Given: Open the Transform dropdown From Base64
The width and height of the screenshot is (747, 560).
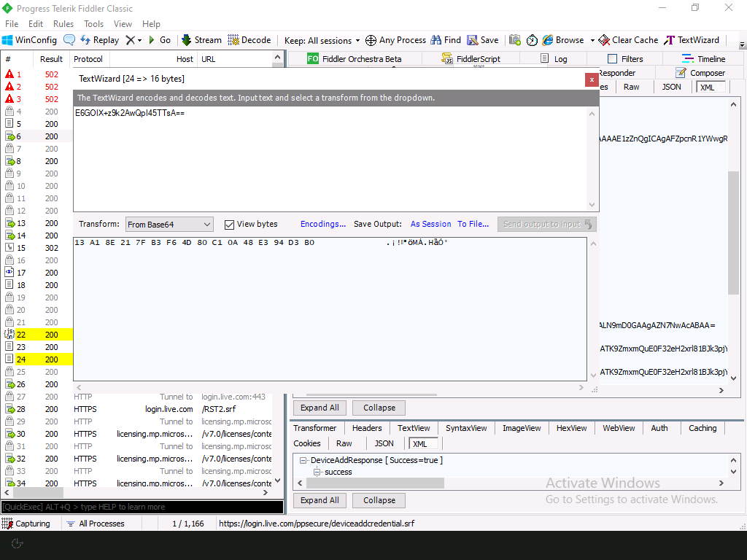Looking at the screenshot, I should point(169,225).
